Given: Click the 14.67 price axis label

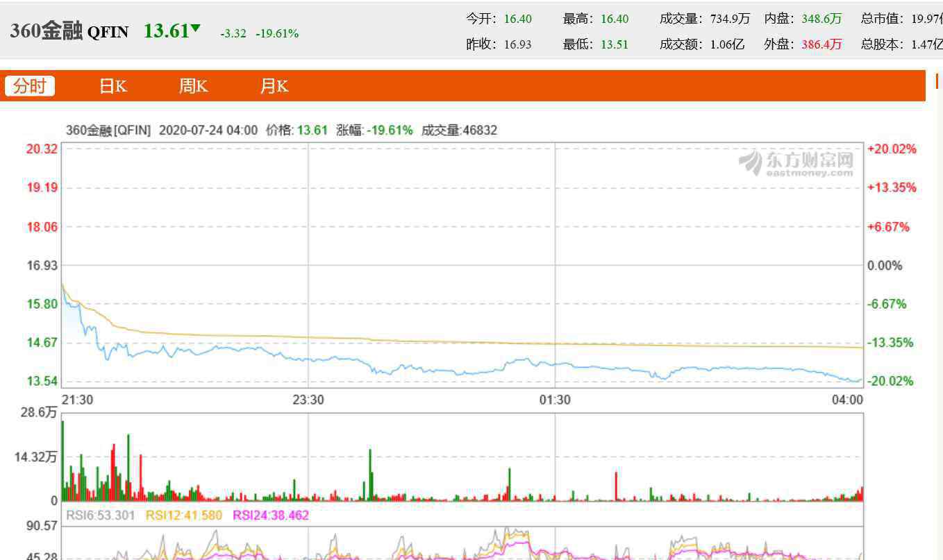Looking at the screenshot, I should tap(42, 342).
